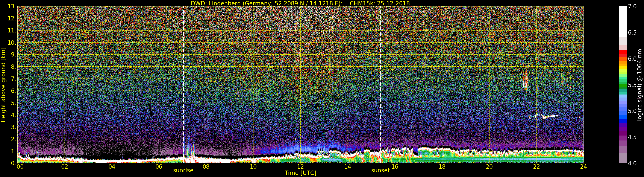Click the time axis tick '20'

[x=489, y=166]
